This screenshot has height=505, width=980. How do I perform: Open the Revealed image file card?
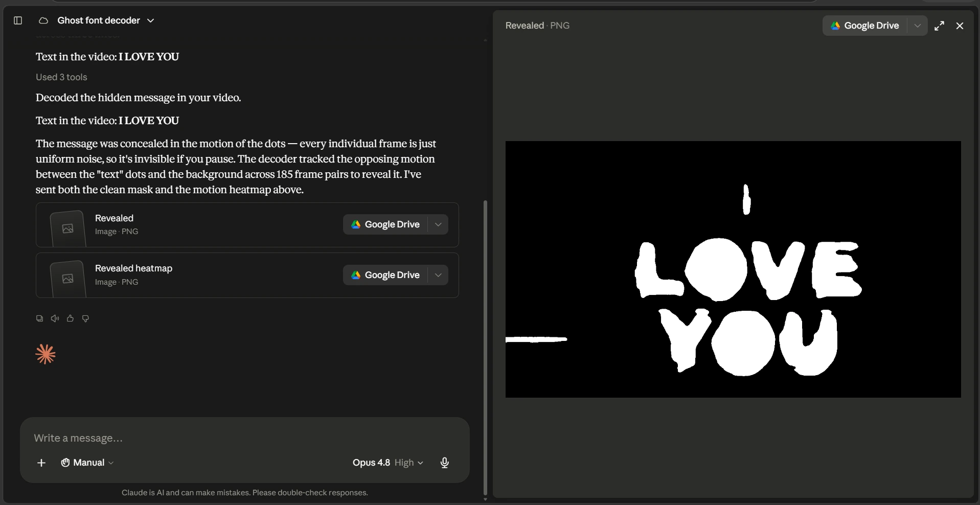[x=247, y=225]
